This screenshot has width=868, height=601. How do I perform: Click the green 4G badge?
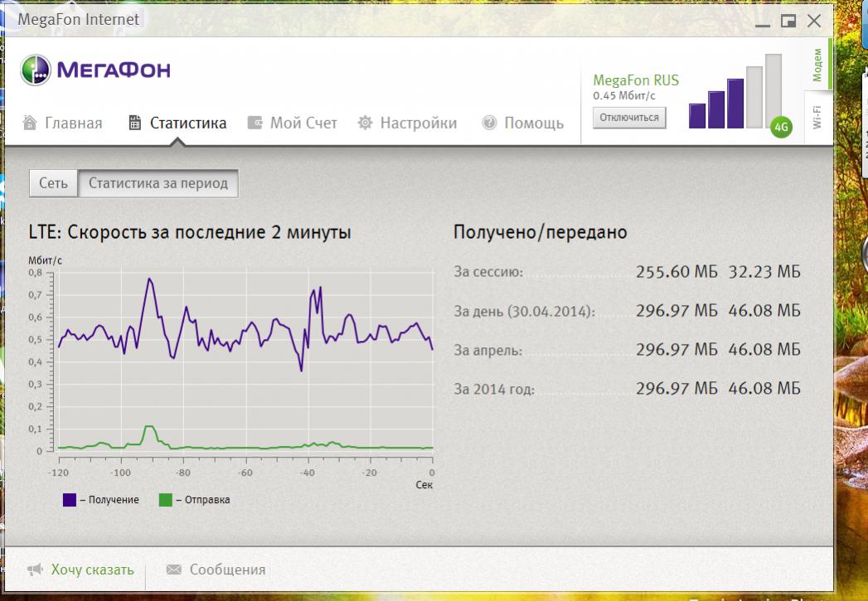(781, 128)
